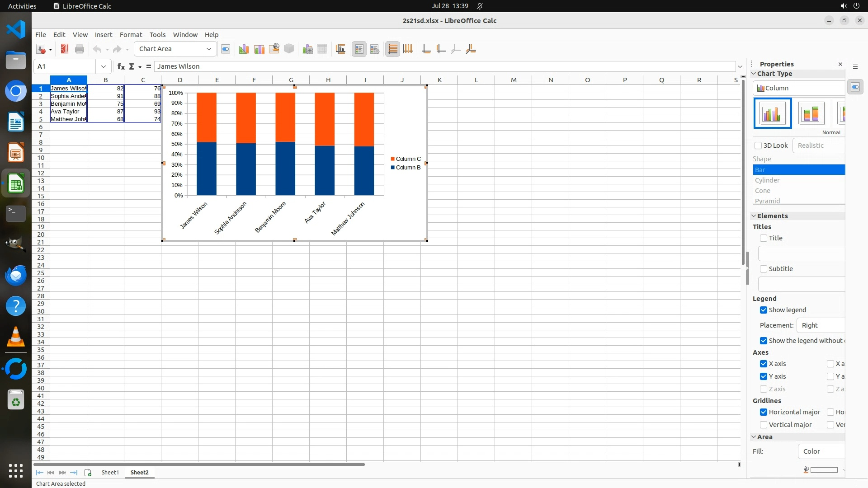Open the Function Wizard icon

[x=121, y=66]
